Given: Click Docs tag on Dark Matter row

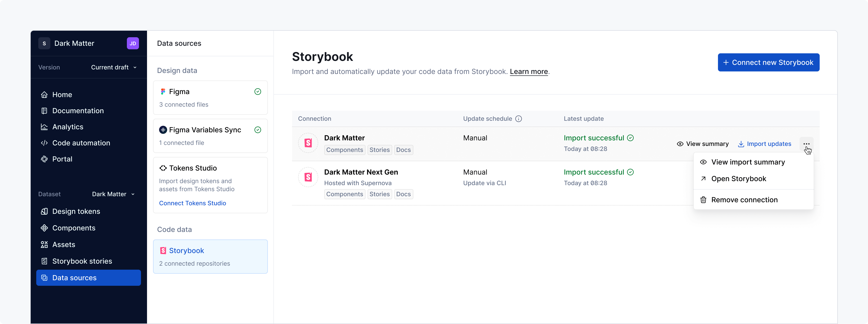Looking at the screenshot, I should pyautogui.click(x=403, y=150).
